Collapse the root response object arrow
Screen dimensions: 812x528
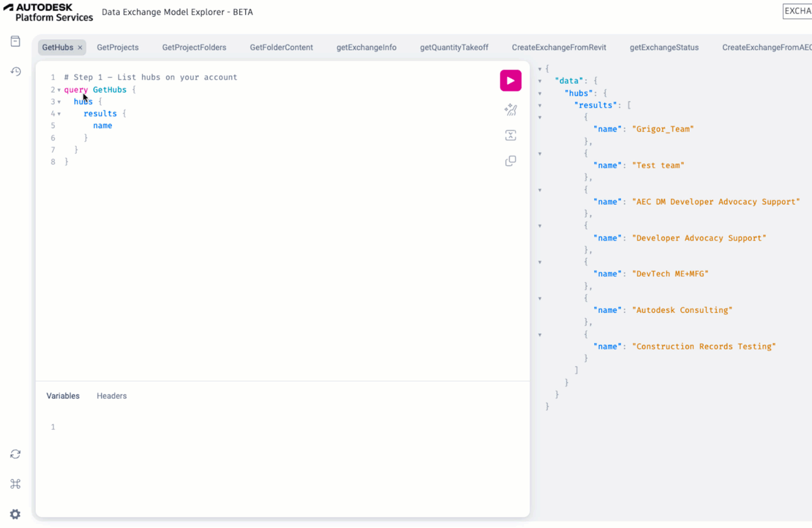tap(540, 69)
